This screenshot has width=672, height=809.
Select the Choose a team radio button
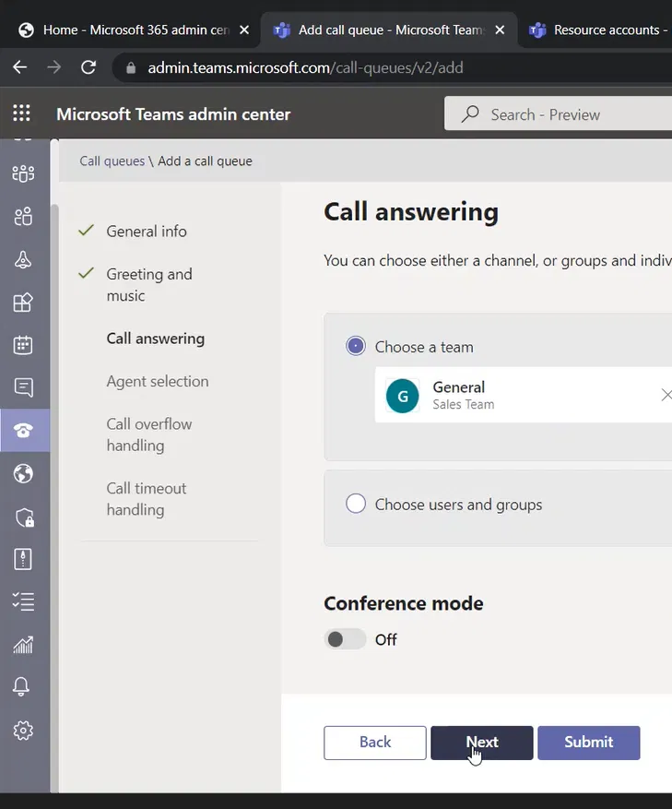356,347
